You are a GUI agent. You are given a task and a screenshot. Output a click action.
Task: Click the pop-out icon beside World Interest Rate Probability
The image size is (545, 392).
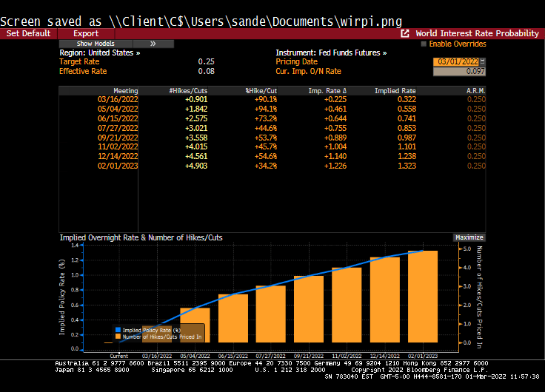(405, 33)
